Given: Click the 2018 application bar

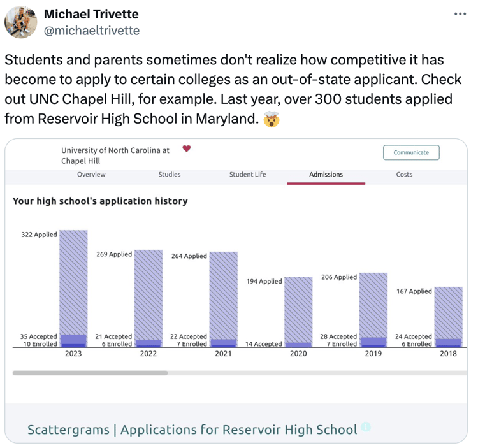Looking at the screenshot, I should (448, 314).
